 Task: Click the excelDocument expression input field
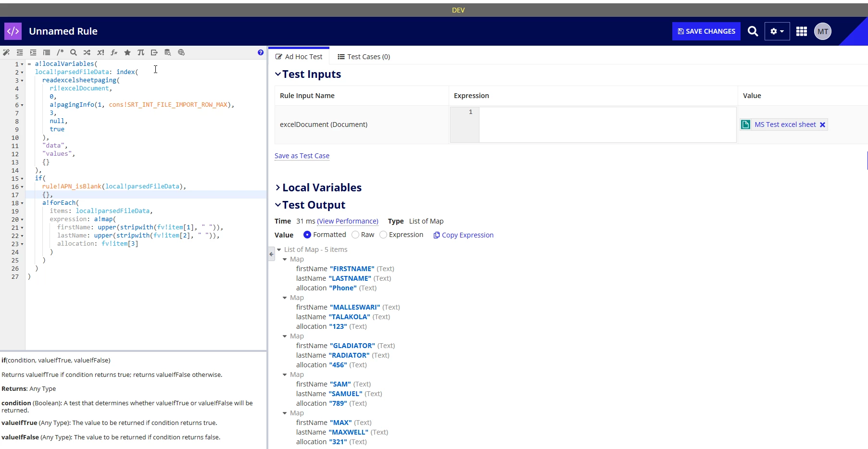tap(607, 125)
